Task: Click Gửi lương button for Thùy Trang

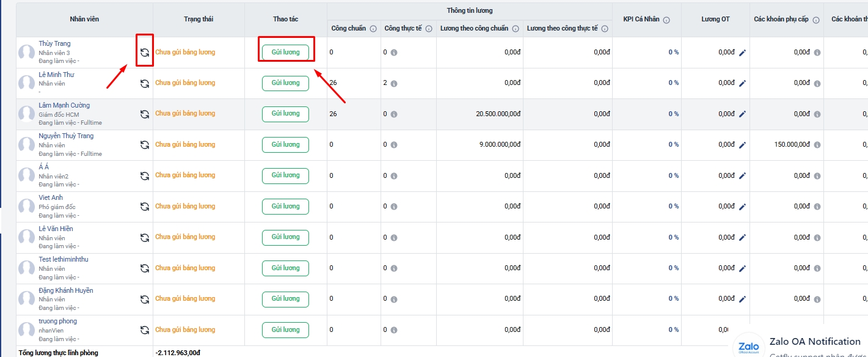Action: pyautogui.click(x=285, y=52)
